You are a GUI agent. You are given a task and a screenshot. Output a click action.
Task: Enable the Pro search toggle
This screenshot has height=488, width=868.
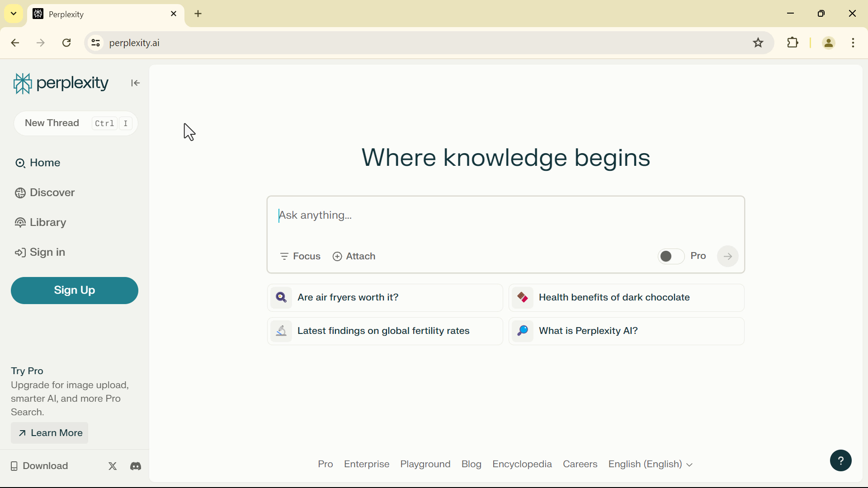(671, 257)
